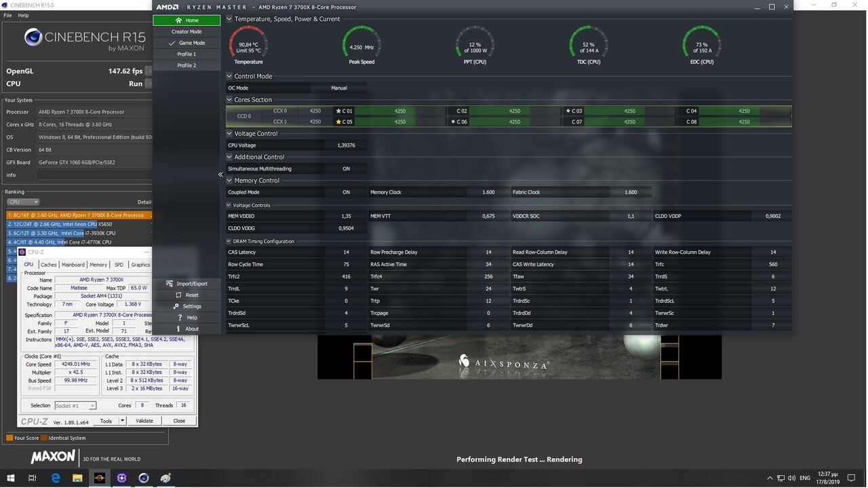Click the Info field in Cinebench
This screenshot has width=868, height=488.
[94, 175]
